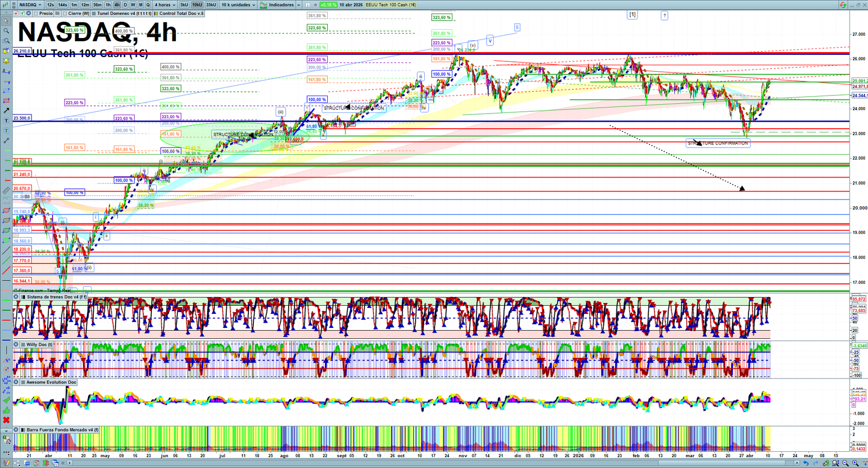Viewport: 868px width, 468px height.
Task: Click the 23.500,0 price level label
Action: click(22, 118)
